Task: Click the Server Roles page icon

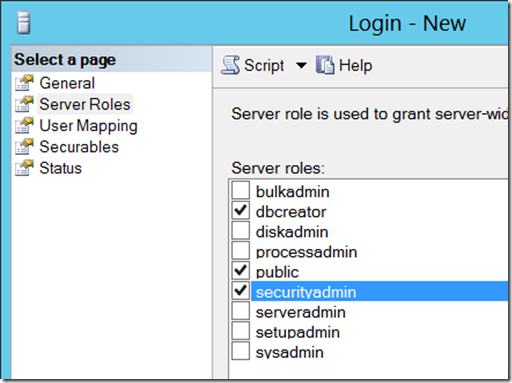Action: (x=24, y=104)
